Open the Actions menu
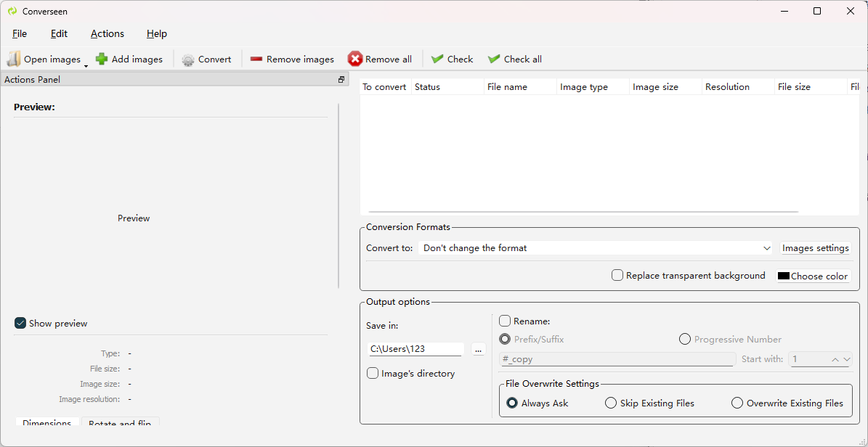868x447 pixels. point(108,33)
